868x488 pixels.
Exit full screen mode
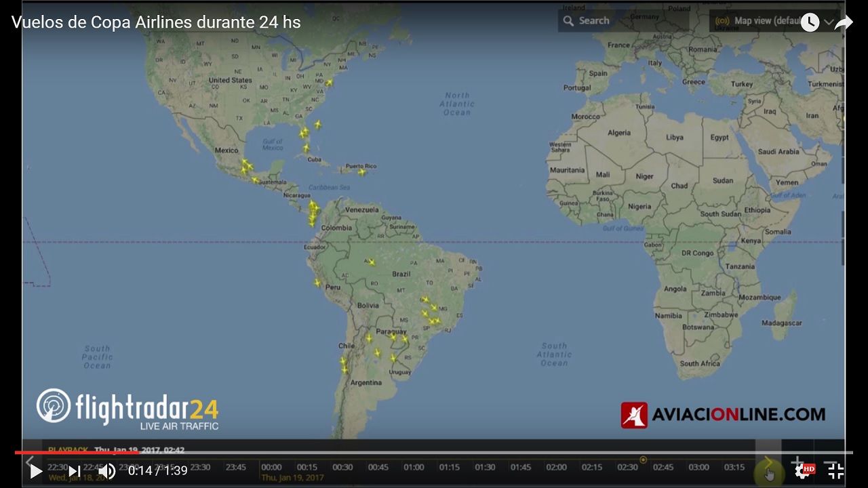coord(836,471)
